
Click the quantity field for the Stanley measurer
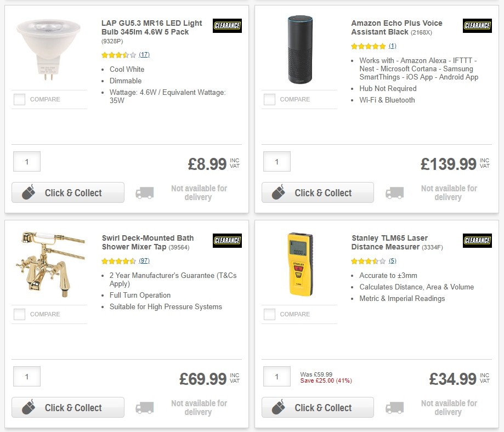[x=276, y=376]
